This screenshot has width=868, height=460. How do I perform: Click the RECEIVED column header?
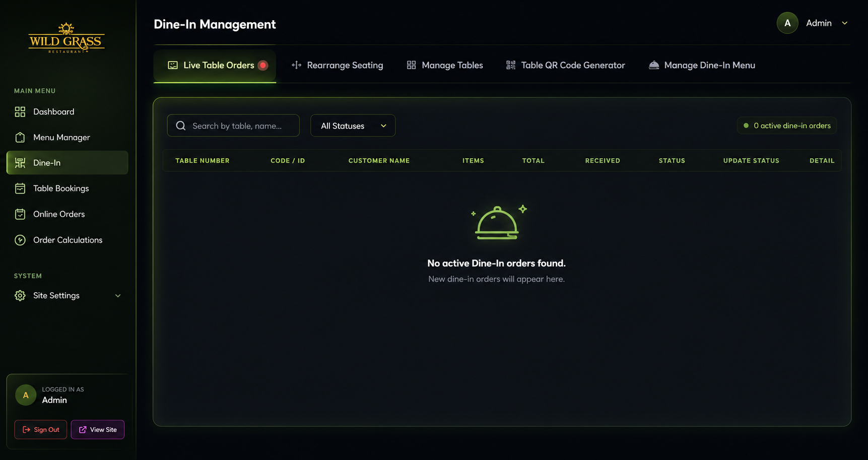pyautogui.click(x=603, y=161)
